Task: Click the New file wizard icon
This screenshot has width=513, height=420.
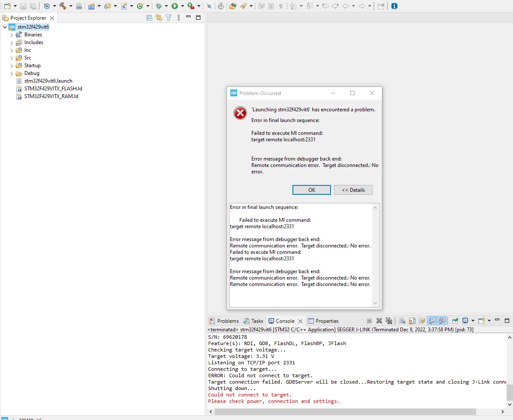Action: click(7, 6)
